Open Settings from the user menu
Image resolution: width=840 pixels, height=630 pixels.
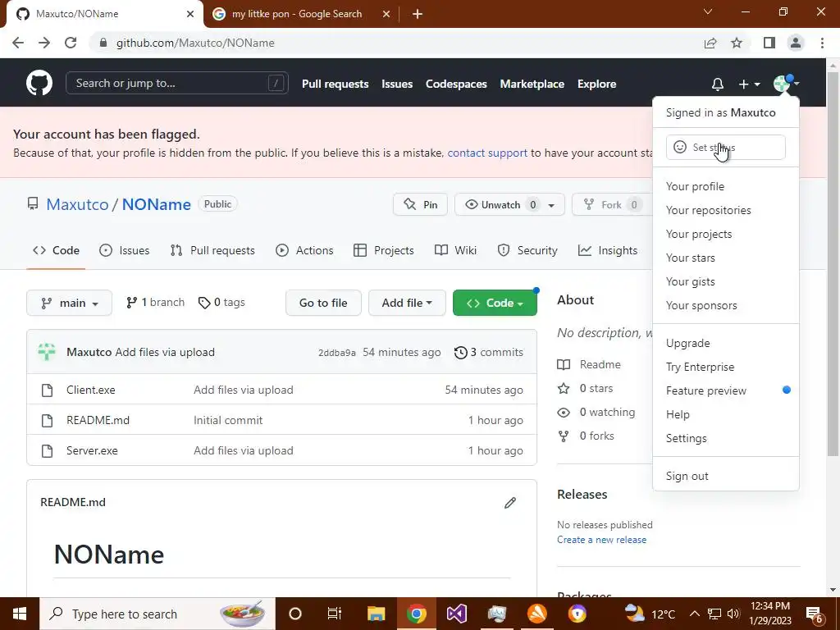pyautogui.click(x=687, y=438)
